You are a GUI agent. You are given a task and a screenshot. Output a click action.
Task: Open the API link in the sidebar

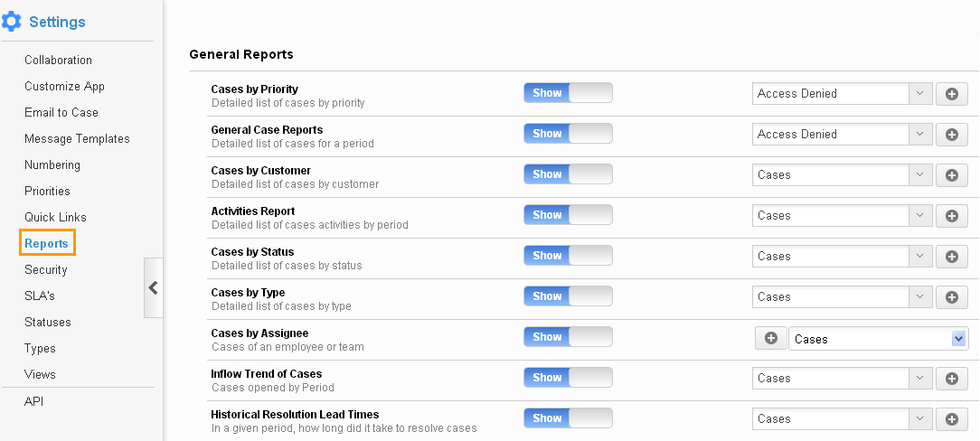pos(33,401)
